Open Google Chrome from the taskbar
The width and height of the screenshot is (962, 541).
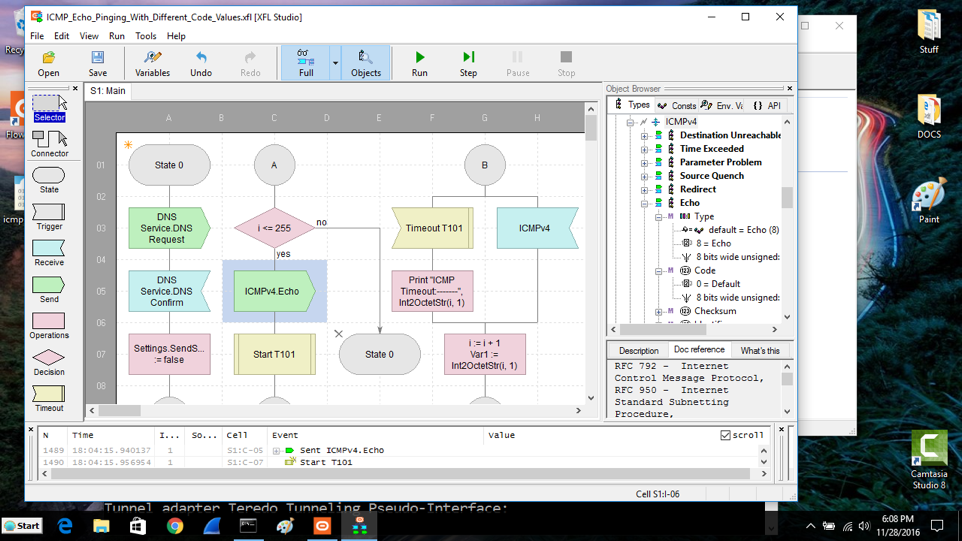(175, 526)
